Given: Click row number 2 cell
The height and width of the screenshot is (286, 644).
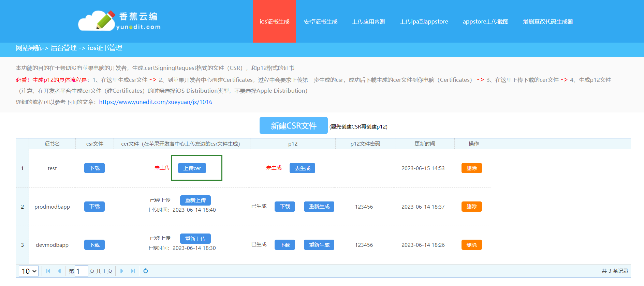Looking at the screenshot, I should [23, 207].
